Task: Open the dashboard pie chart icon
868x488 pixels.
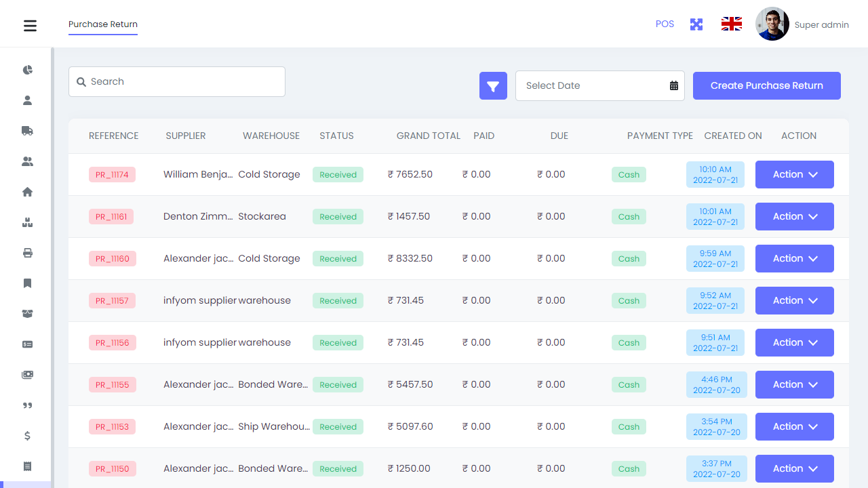Action: (27, 69)
